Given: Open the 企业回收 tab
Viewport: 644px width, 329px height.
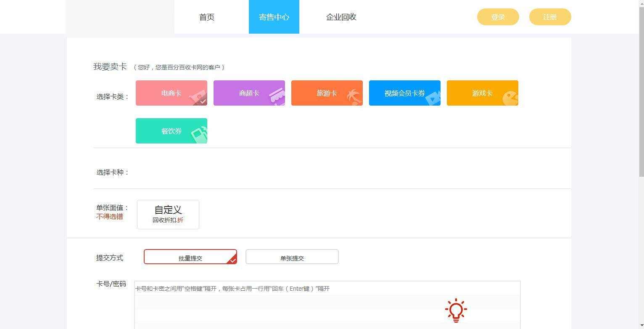Looking at the screenshot, I should tap(341, 17).
